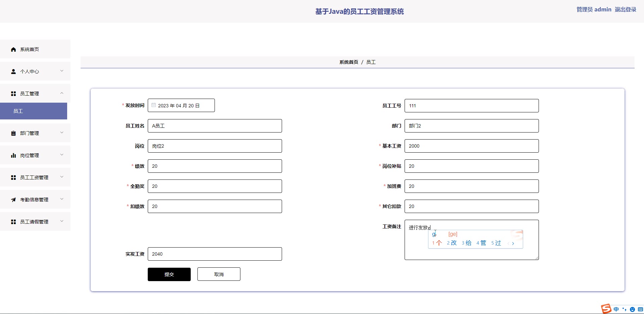The image size is (644, 314).
Task: Expand the 员工工资管理 menu chevron
Action: point(62,177)
